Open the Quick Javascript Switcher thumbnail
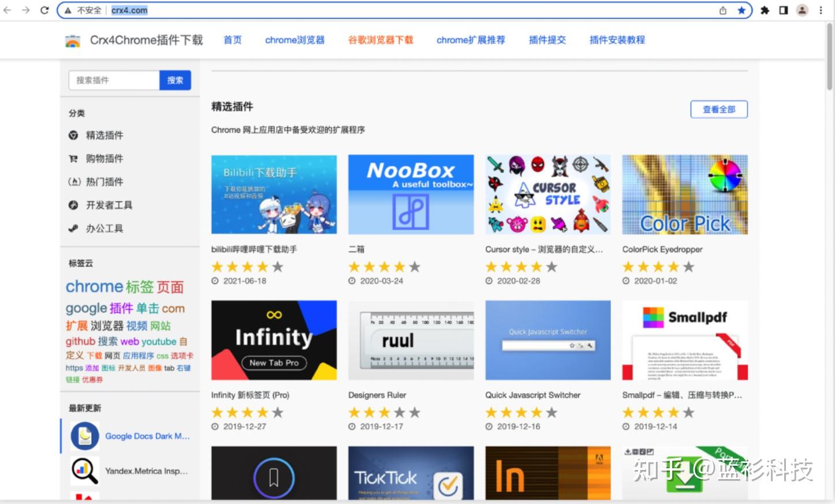835x504 pixels. pyautogui.click(x=548, y=340)
